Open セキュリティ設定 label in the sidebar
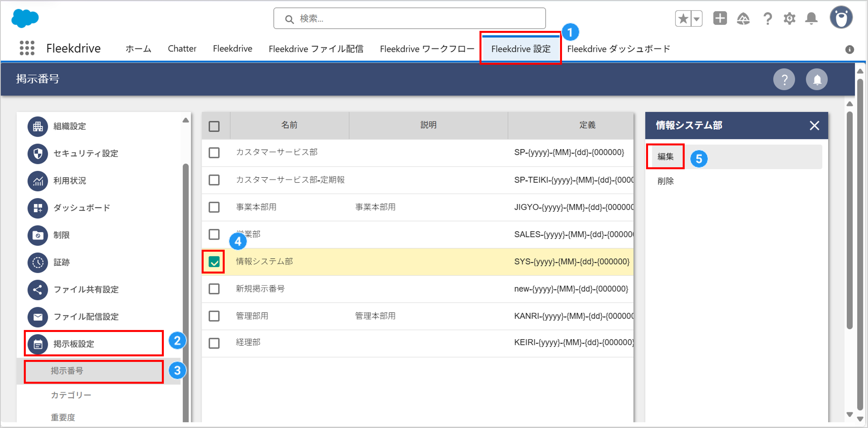The image size is (868, 428). [86, 153]
